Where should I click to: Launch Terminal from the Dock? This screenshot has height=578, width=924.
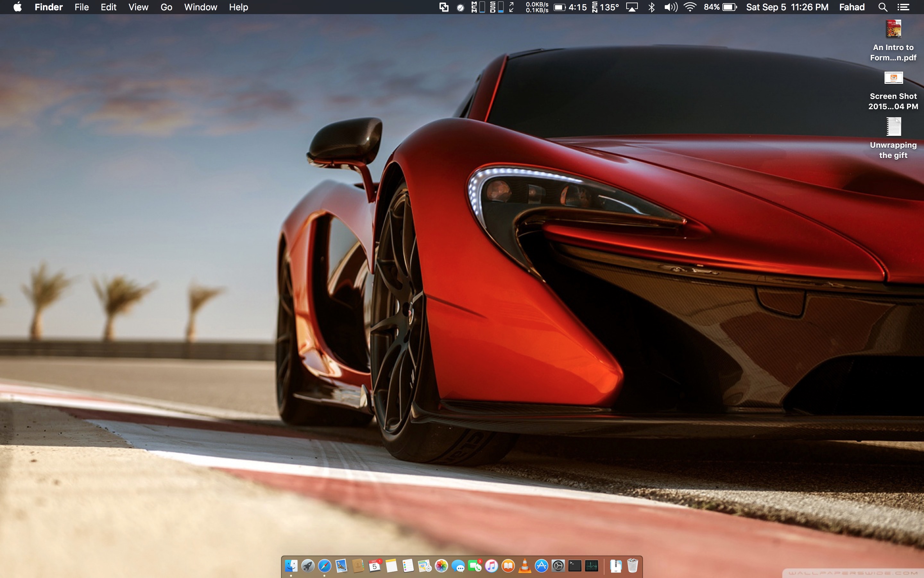point(575,565)
